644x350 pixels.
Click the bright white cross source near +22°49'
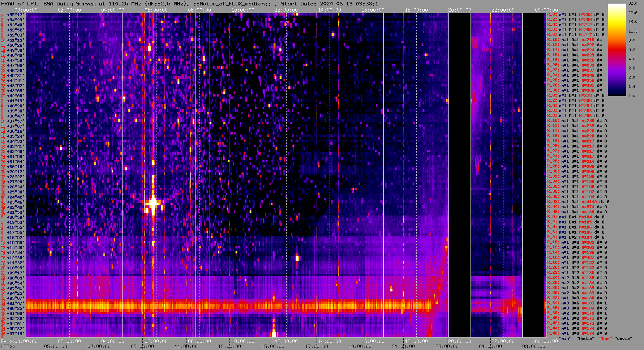pyautogui.click(x=153, y=204)
